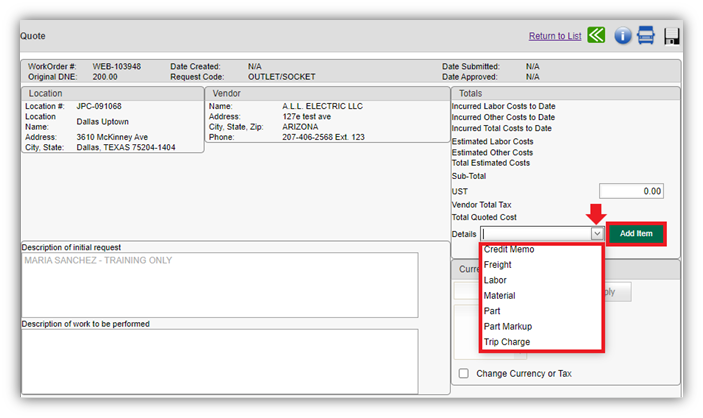
Task: Click the UST amount input field
Action: click(x=631, y=191)
